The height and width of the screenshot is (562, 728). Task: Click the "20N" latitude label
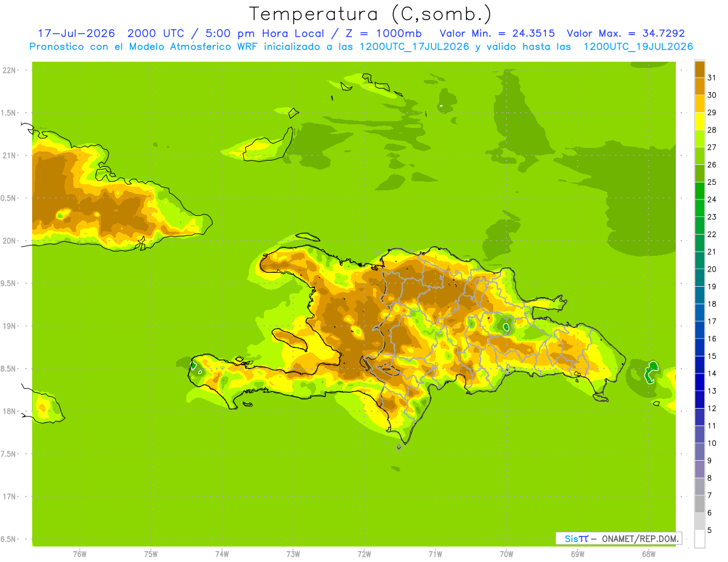click(10, 241)
